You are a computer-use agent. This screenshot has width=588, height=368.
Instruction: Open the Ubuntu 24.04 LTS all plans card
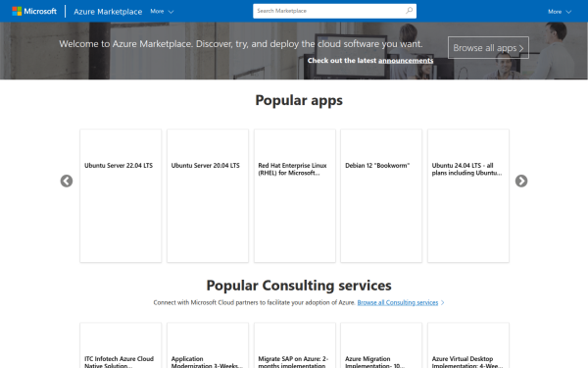point(468,195)
